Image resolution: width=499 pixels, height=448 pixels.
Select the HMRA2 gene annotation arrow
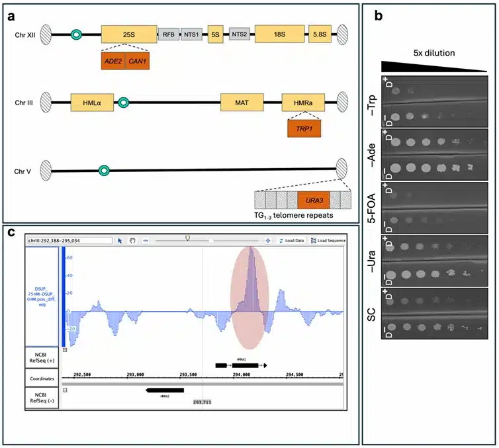[165, 390]
